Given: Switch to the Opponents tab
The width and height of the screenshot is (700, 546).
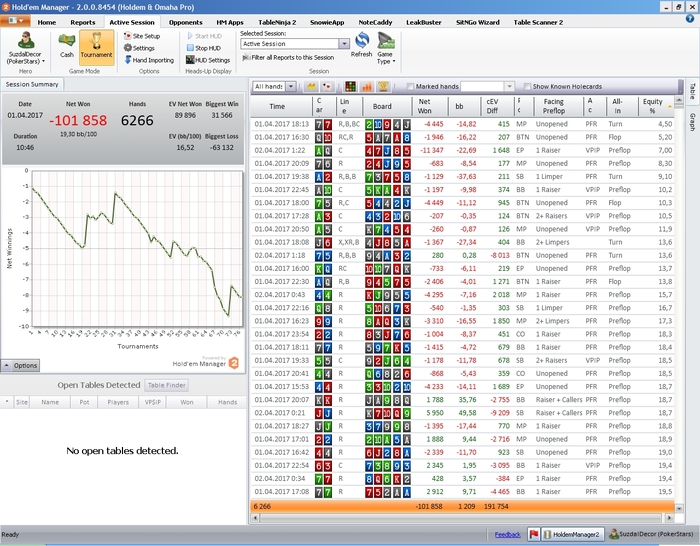Looking at the screenshot, I should pos(186,22).
